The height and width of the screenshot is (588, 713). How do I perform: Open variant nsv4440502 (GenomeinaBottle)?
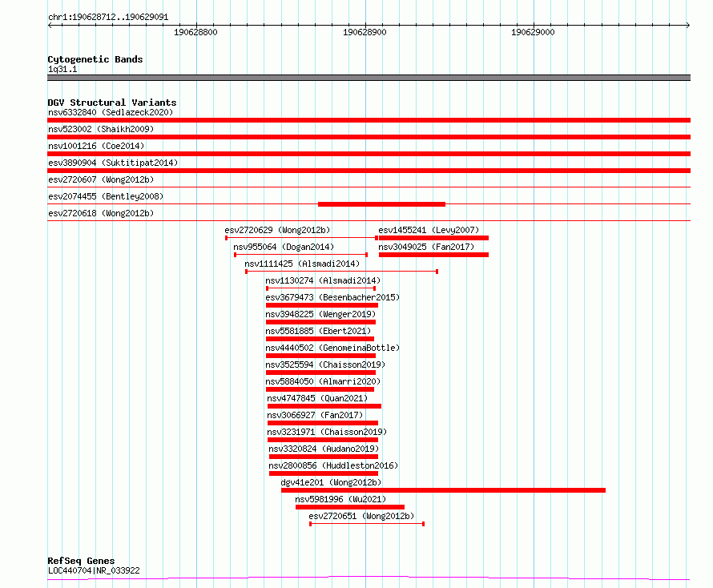332,348
